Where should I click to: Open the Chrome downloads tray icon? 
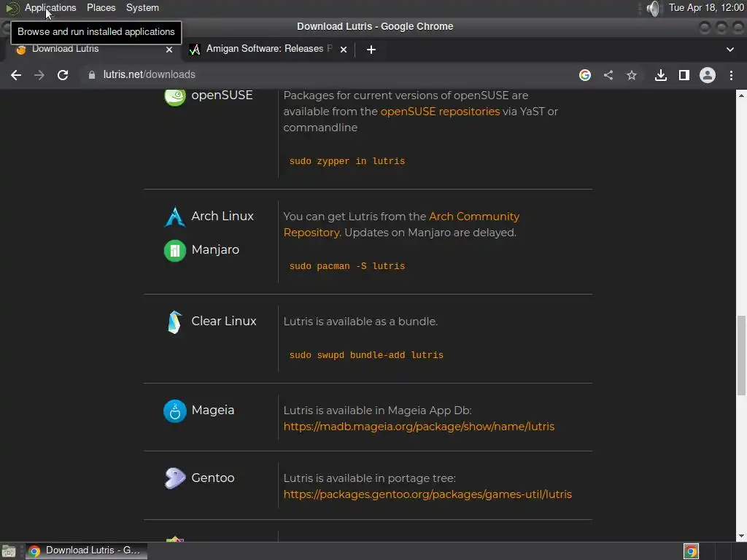660,75
